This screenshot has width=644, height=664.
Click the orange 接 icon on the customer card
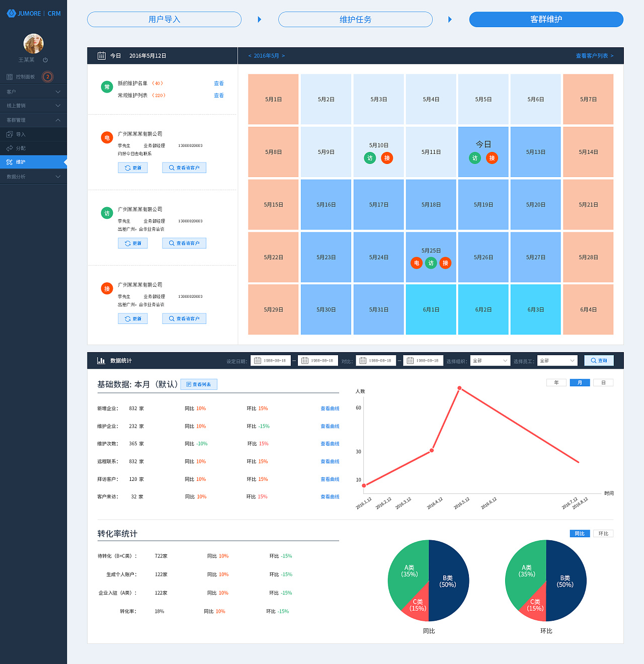(107, 289)
